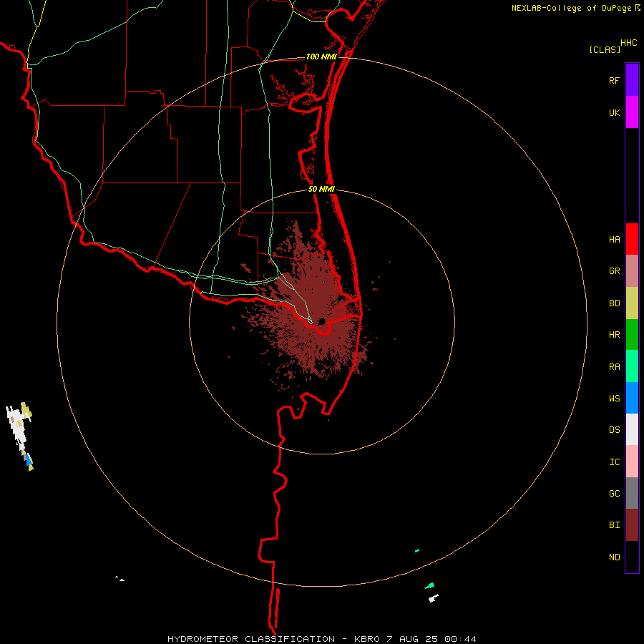Click the DS white legend swatch

point(632,429)
